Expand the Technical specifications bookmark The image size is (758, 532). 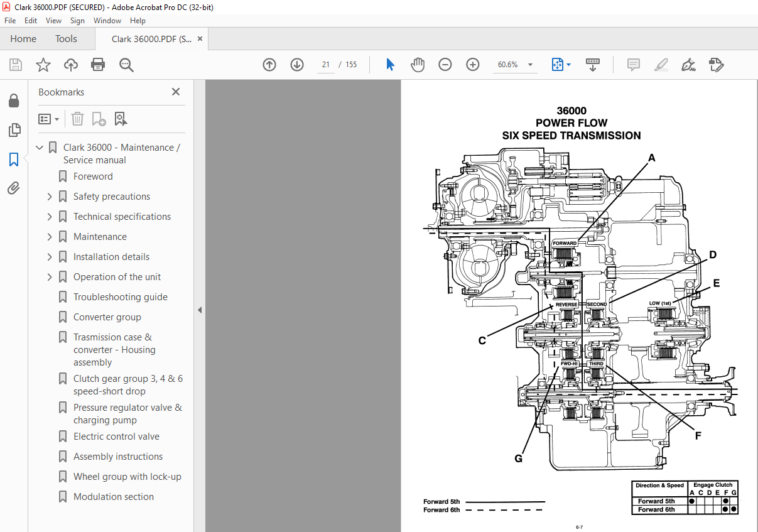[50, 217]
